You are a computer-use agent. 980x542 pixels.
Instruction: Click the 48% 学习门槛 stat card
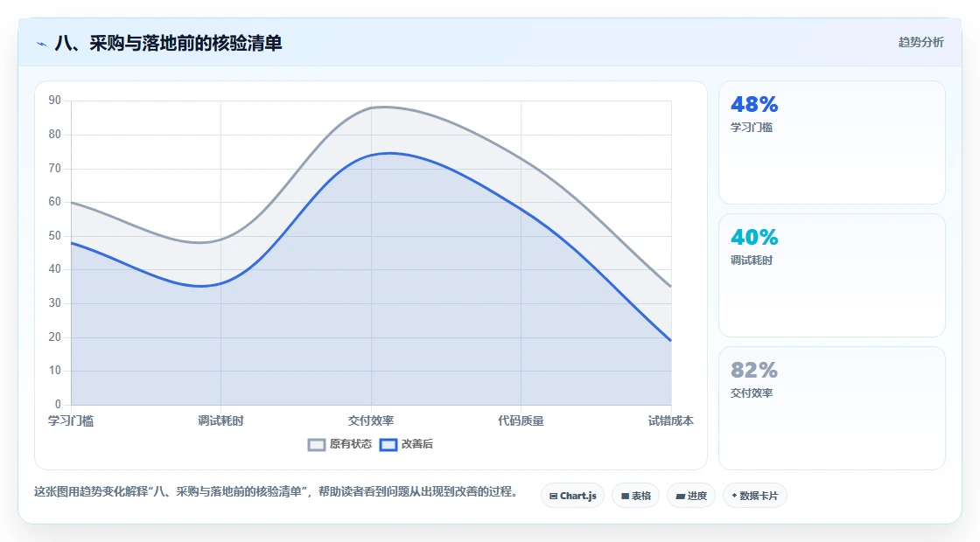pos(832,142)
